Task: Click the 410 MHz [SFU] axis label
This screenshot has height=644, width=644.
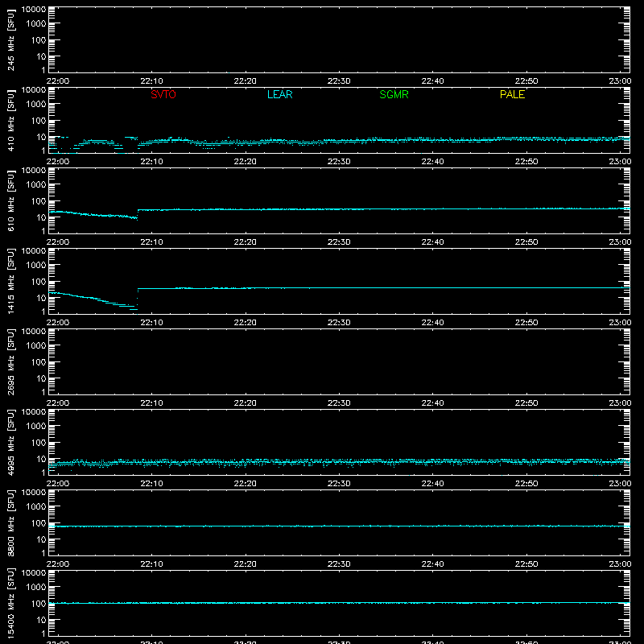Action: pos(11,120)
